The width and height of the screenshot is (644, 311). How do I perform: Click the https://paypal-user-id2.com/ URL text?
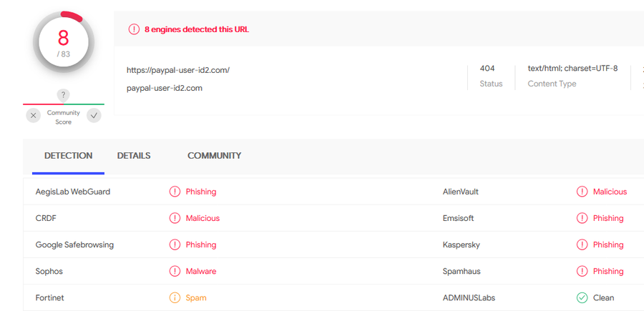pos(178,70)
